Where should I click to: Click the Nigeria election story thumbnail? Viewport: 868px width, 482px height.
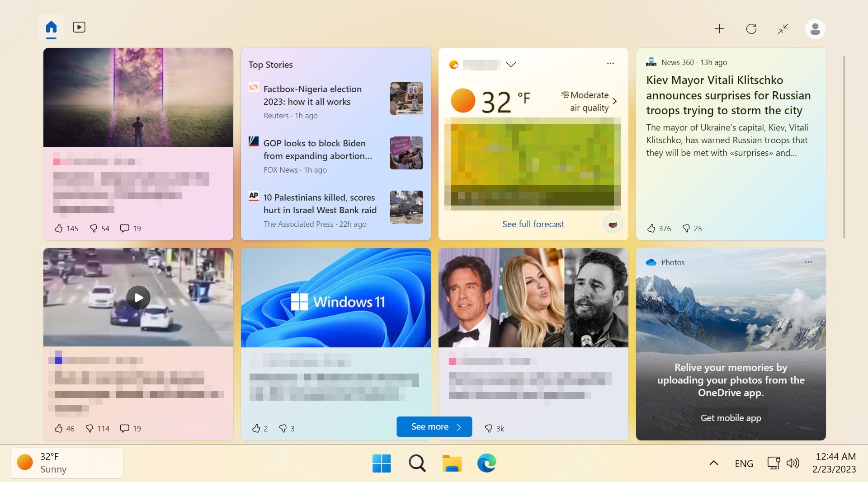pos(406,98)
